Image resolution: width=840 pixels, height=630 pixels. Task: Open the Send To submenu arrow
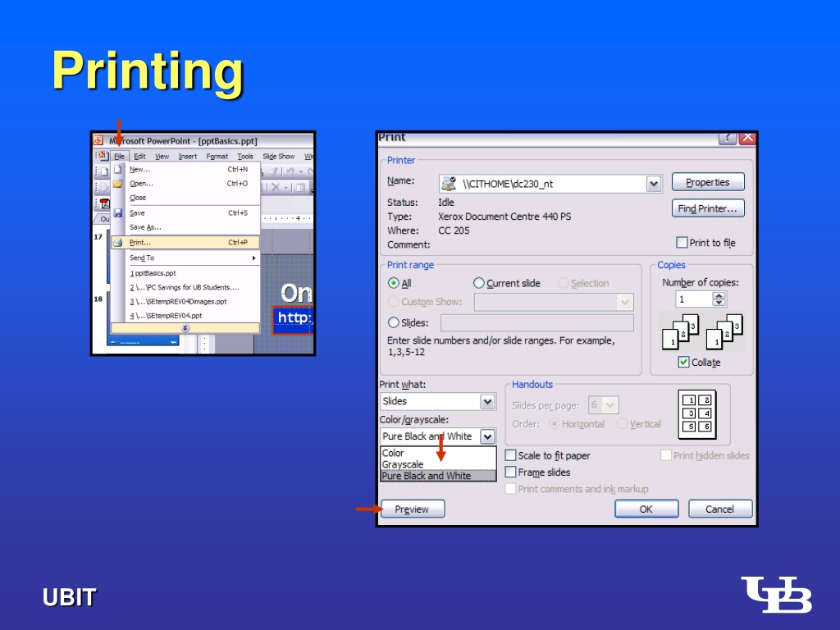coord(253,258)
